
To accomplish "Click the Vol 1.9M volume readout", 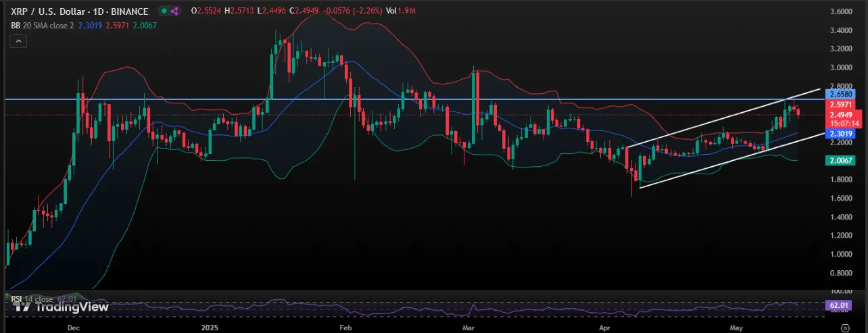I will 400,11.
